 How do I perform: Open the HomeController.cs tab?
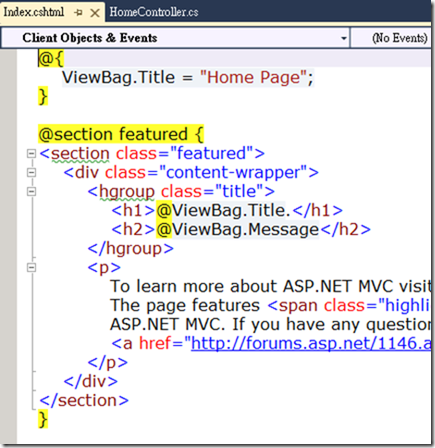[x=154, y=12]
